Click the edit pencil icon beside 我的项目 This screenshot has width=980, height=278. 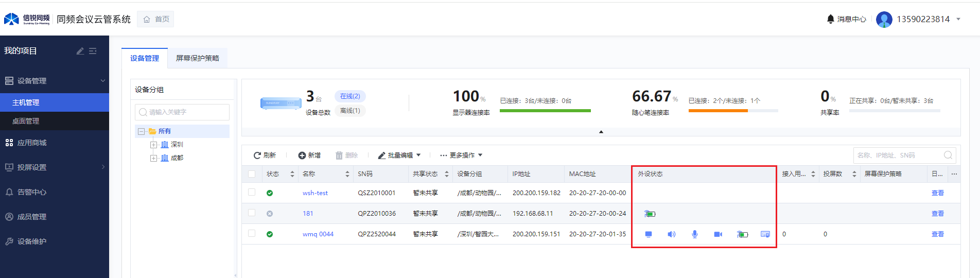(80, 51)
